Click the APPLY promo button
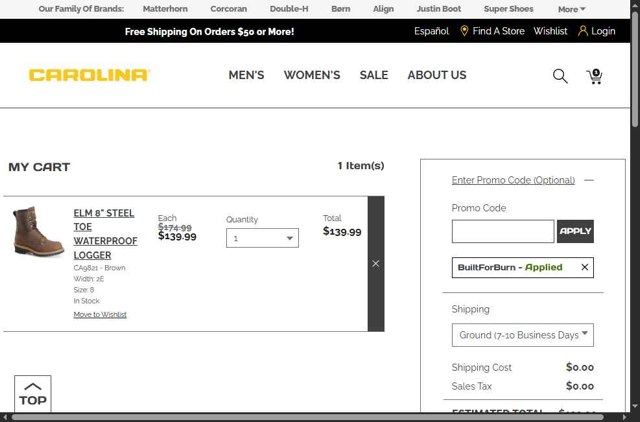 [575, 231]
